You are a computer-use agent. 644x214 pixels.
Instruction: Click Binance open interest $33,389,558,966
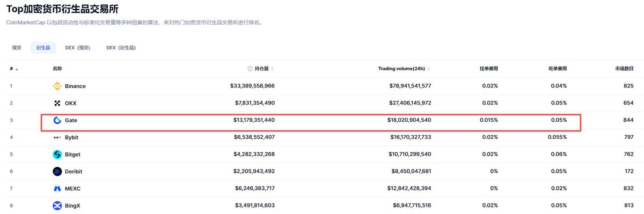coord(252,86)
